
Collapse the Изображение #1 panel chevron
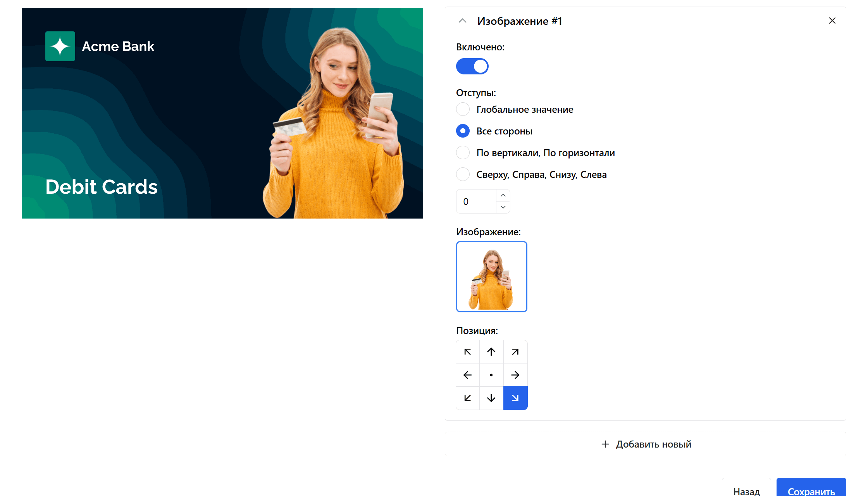click(462, 21)
